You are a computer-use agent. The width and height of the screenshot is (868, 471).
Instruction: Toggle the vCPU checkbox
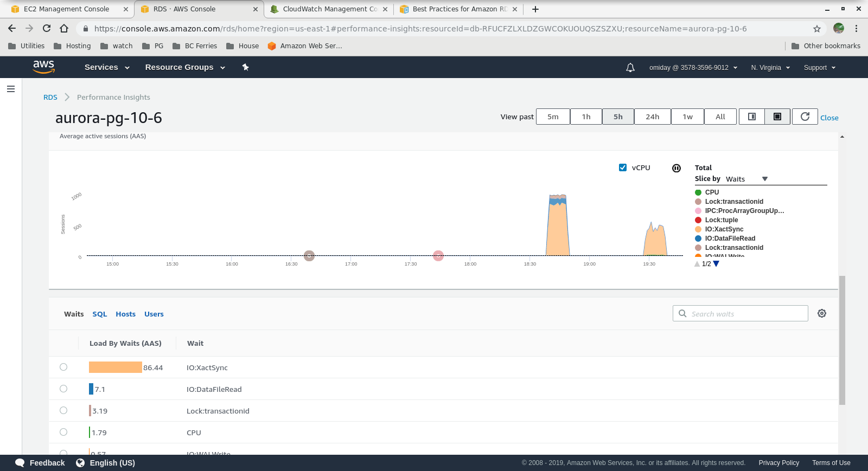(x=623, y=167)
